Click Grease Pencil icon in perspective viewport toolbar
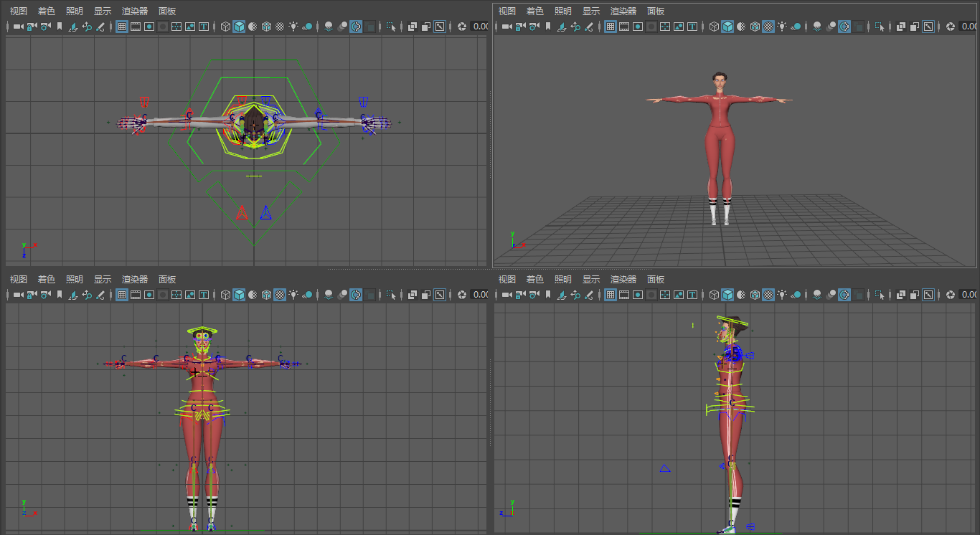Viewport: 980px width, 535px height. click(x=588, y=27)
